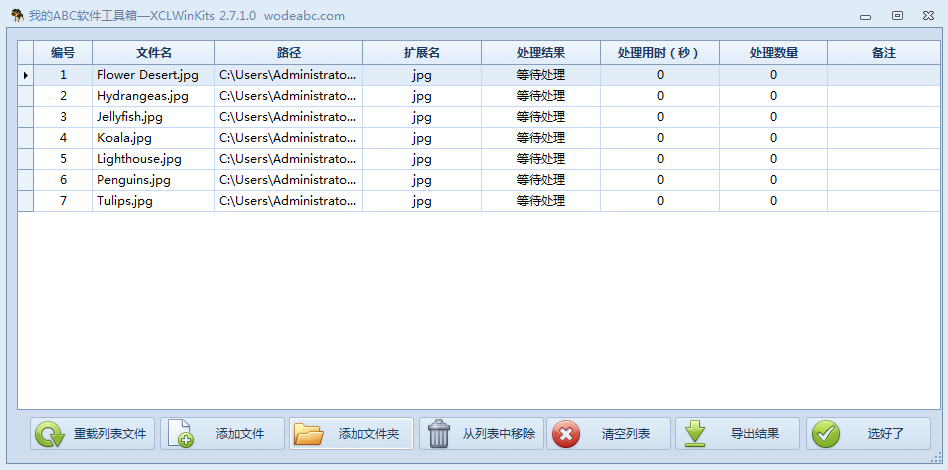
Task: Click the jpg extension cell of Koala.jpg
Action: tap(422, 138)
